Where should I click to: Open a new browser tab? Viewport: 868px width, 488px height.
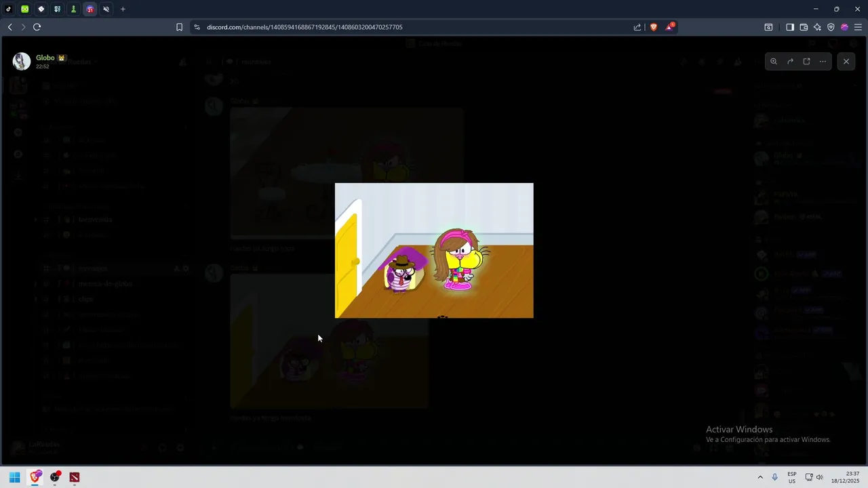[x=123, y=9]
